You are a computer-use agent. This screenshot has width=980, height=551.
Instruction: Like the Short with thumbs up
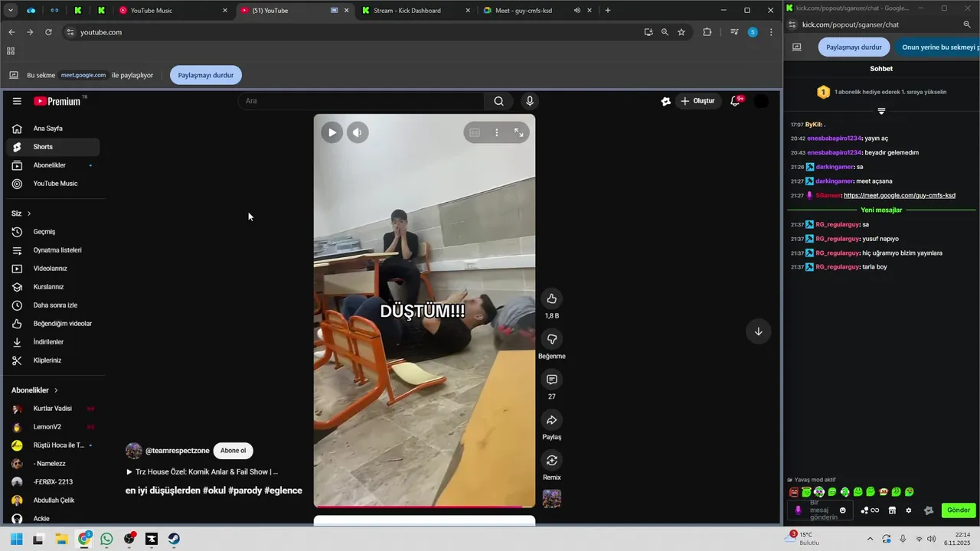(x=552, y=298)
